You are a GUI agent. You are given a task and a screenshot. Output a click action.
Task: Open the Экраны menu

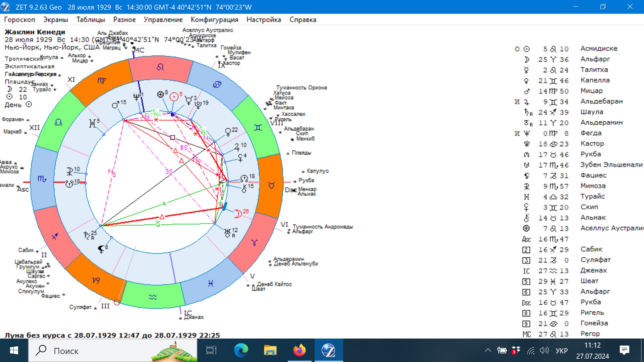coord(56,19)
